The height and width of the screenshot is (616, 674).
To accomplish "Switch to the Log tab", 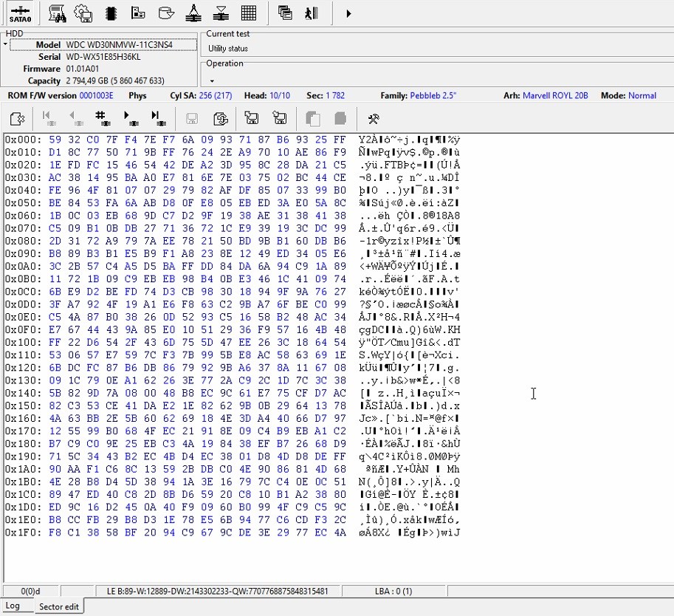I will tap(13, 606).
